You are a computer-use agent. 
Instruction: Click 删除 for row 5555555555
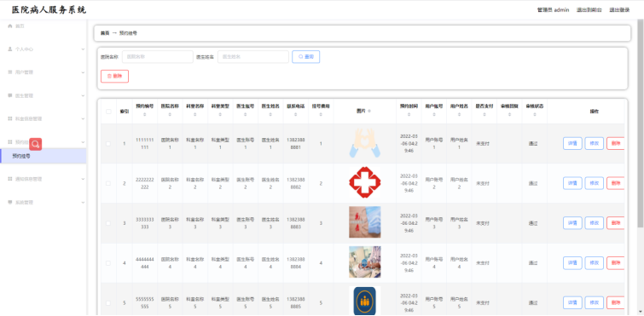(x=615, y=303)
